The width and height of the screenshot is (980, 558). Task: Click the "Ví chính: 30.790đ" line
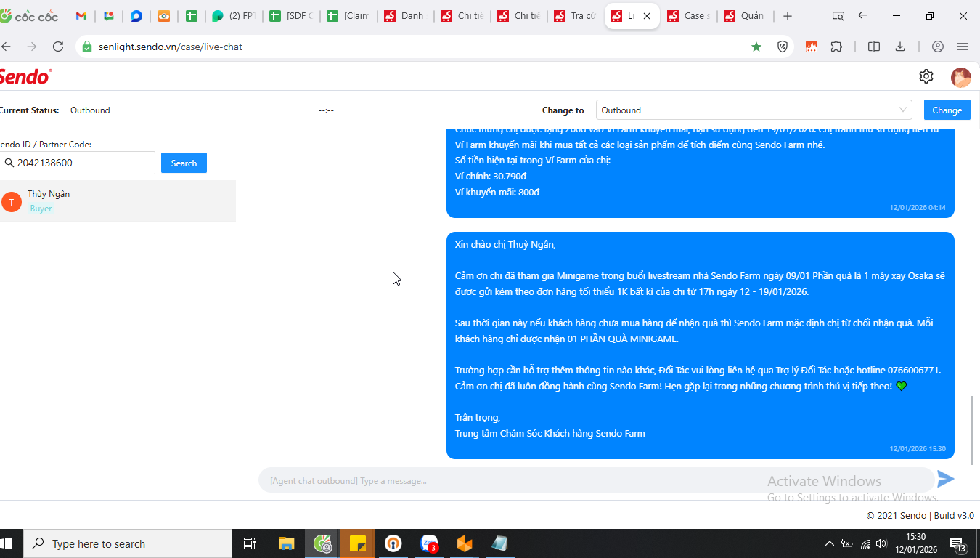tap(491, 177)
